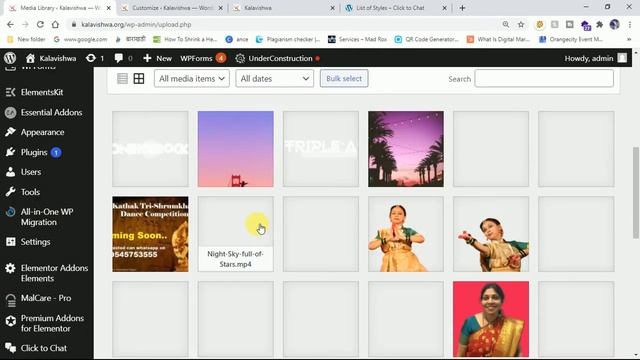
Task: Select the Night-Sky-full-of-Stars.mp4 media item
Action: (236, 233)
